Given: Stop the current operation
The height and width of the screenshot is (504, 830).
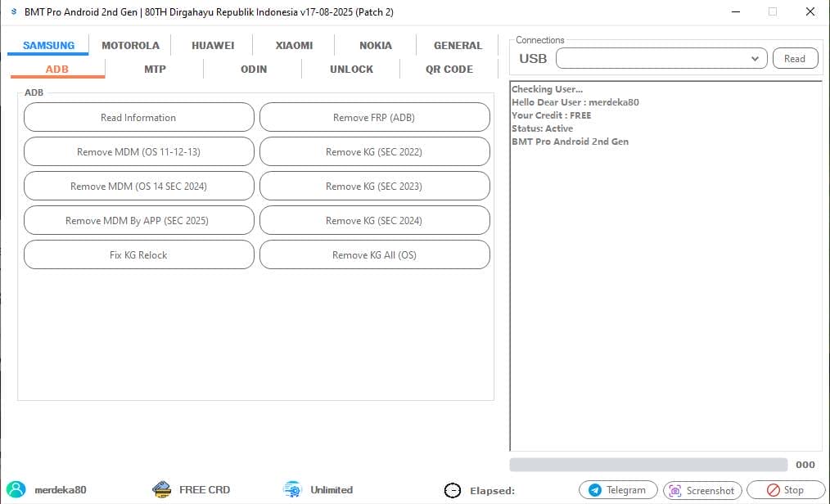Looking at the screenshot, I should pos(785,490).
